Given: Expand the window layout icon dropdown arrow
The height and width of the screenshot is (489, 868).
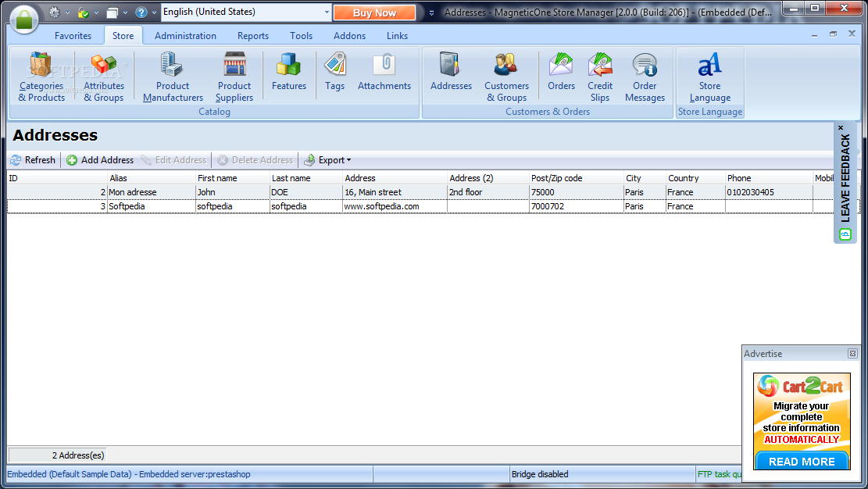Looking at the screenshot, I should 125,12.
